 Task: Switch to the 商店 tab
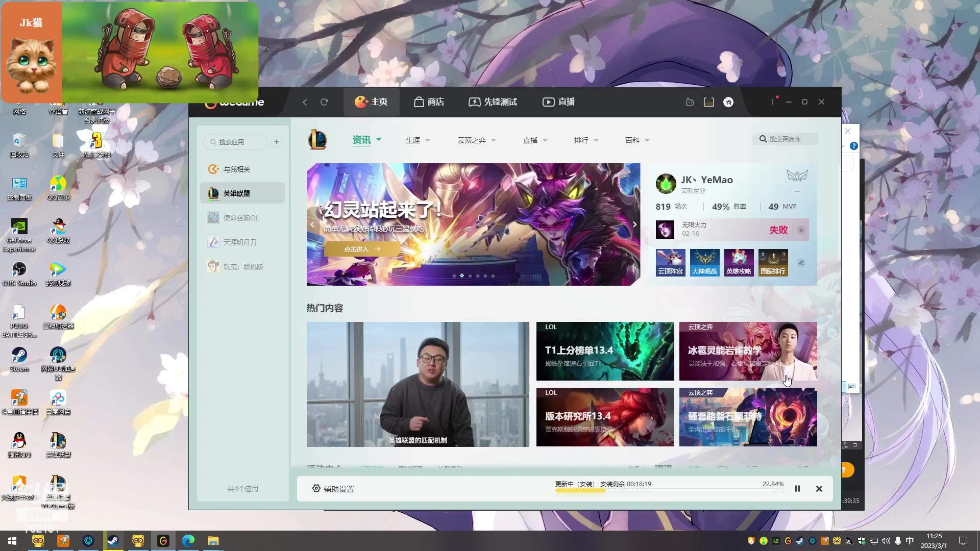[x=429, y=102]
